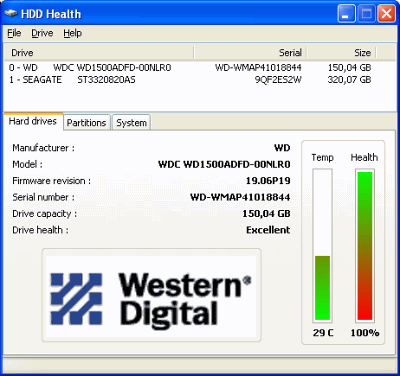
Task: Click the Firmware revision label
Action: coord(51,181)
